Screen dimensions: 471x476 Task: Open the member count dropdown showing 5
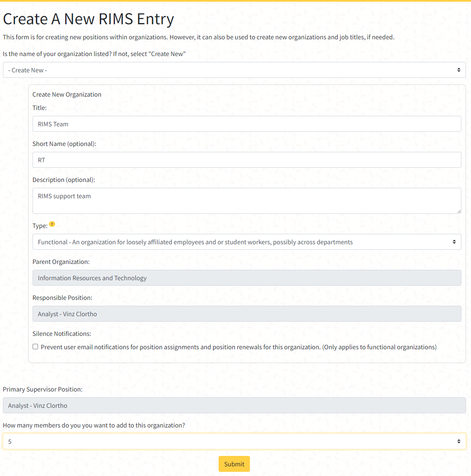(234, 442)
